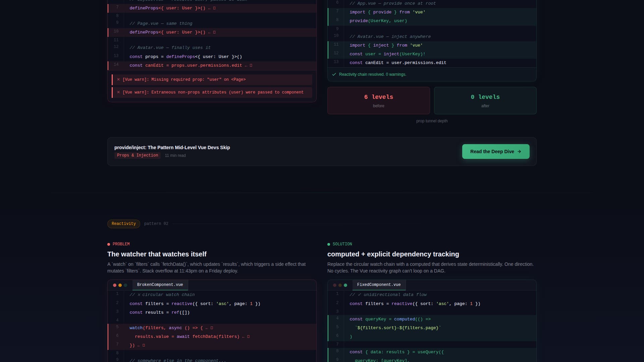Click the copy icon on the closing brace line
644x362 pixels.
[x=143, y=345]
